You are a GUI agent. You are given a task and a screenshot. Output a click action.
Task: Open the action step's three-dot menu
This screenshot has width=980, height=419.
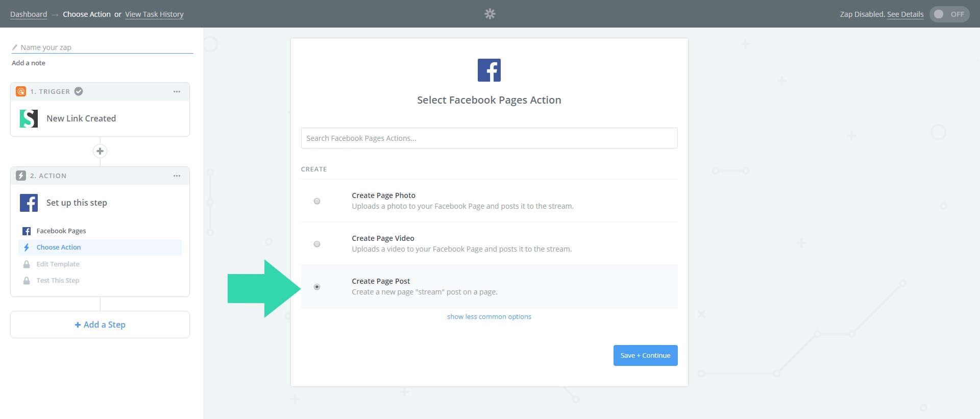(177, 176)
